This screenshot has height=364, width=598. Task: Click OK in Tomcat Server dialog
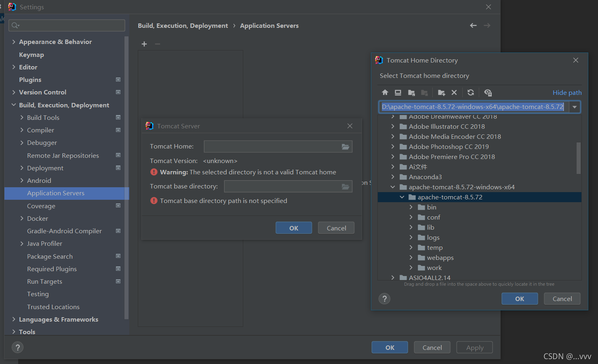pos(294,228)
